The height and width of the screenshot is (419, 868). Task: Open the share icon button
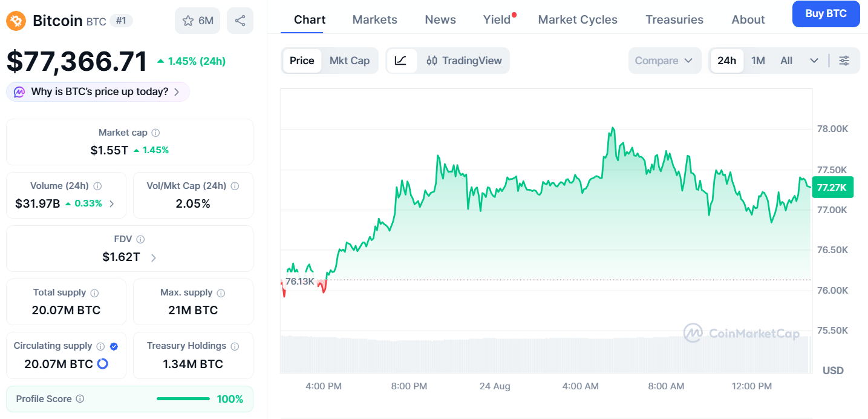tap(240, 21)
